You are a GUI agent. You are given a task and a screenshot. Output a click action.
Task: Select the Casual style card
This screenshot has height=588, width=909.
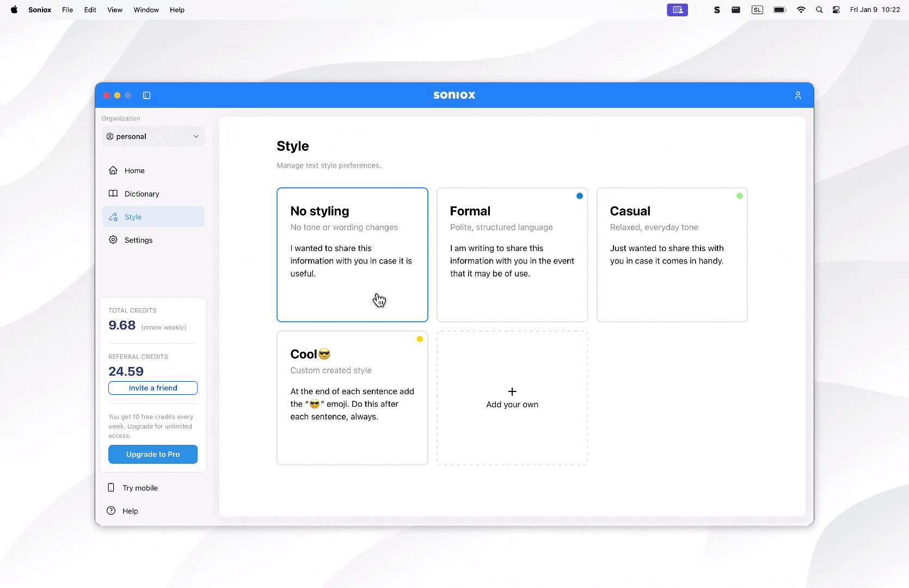coord(672,254)
